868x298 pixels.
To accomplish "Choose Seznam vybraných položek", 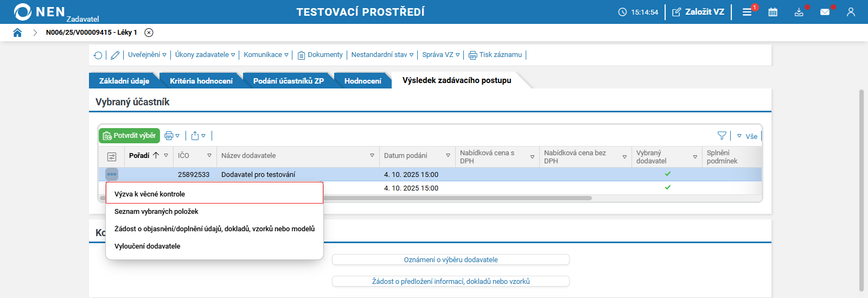I will 214,211.
